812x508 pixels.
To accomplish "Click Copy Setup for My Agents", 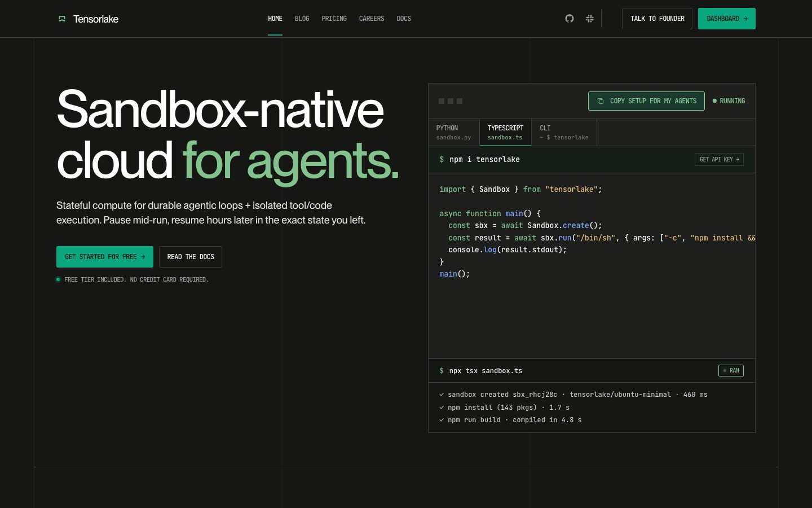I will tap(646, 101).
